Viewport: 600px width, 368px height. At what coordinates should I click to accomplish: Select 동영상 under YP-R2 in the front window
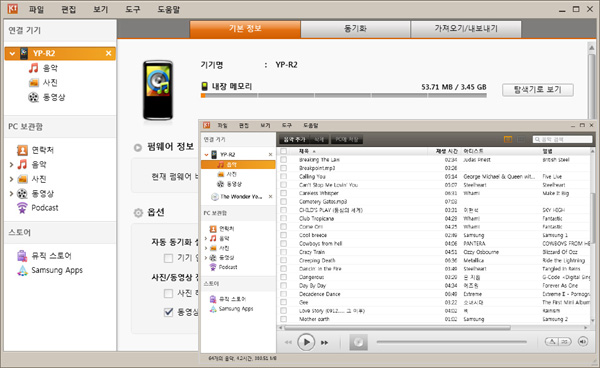tap(229, 184)
